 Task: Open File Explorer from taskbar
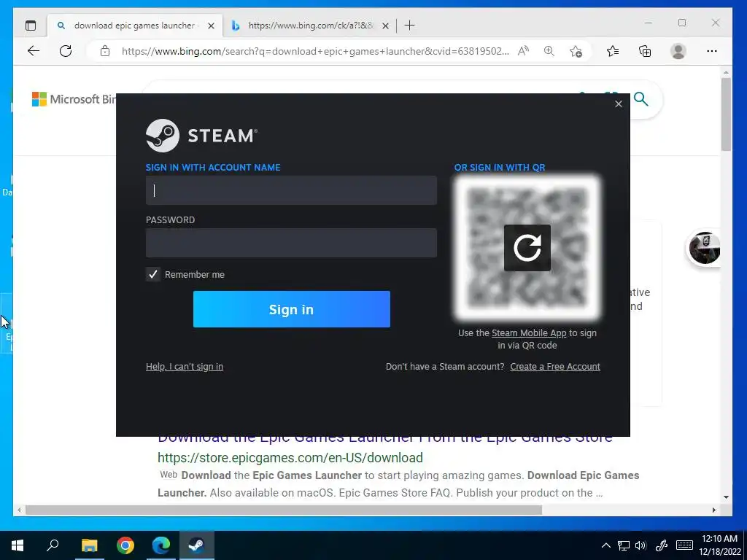89,545
